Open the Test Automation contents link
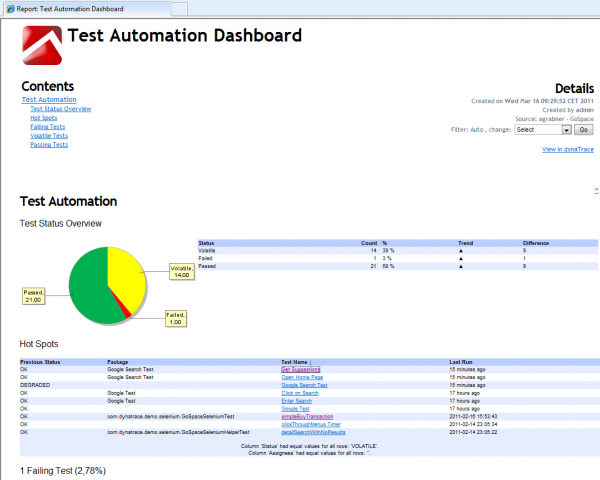The width and height of the screenshot is (600, 480). click(49, 100)
